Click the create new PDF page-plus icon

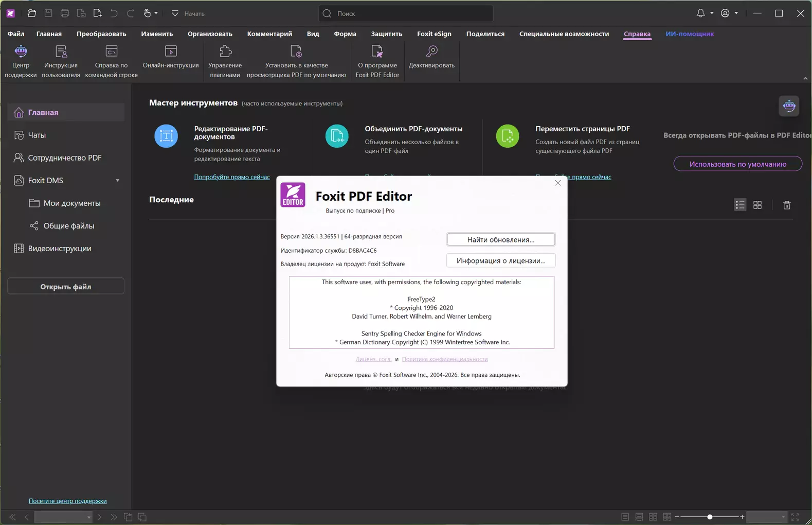pyautogui.click(x=98, y=13)
